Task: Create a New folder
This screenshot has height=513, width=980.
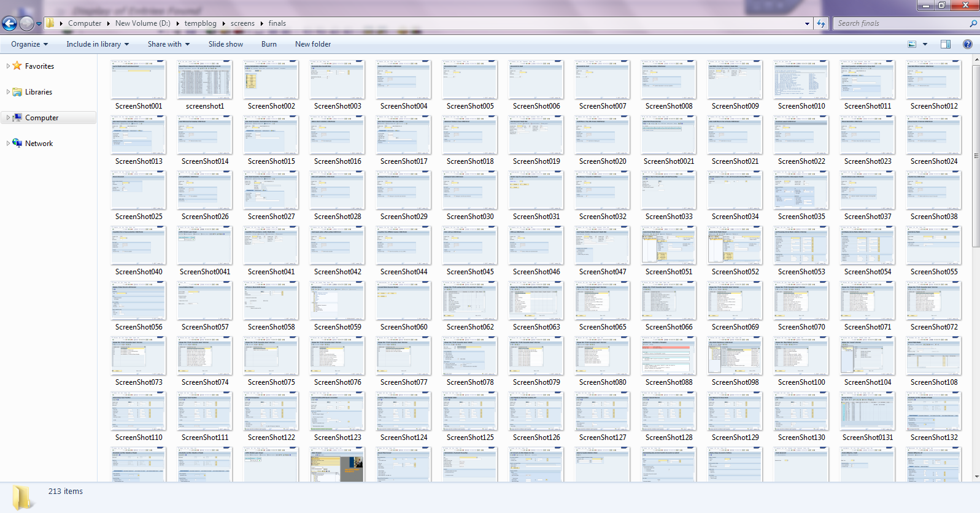Action: click(x=313, y=44)
